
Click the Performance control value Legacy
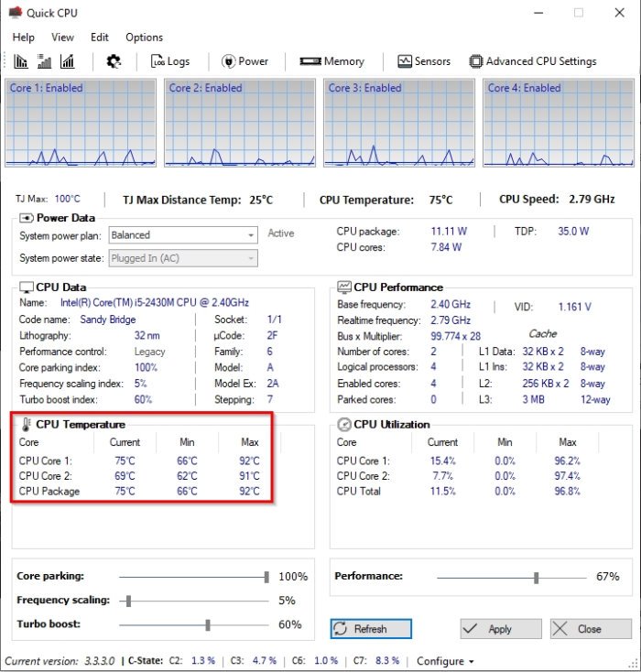point(149,352)
